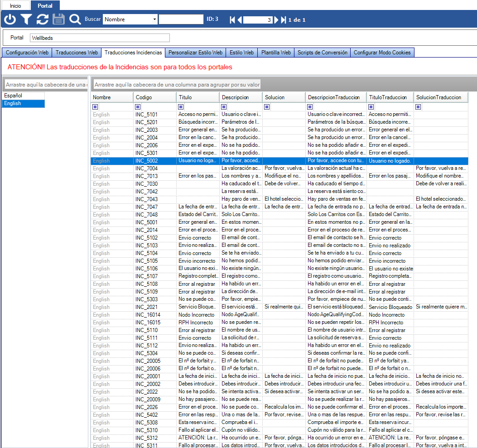
Task: Open the Configurar Modo Cookies tab
Action: click(x=382, y=53)
